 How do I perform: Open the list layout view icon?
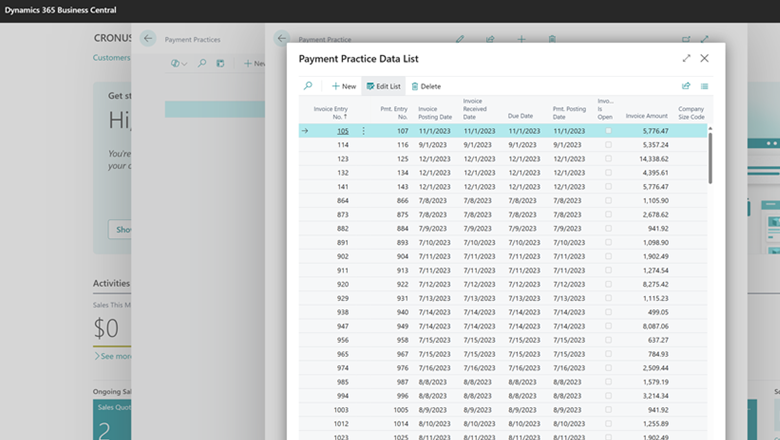[705, 86]
